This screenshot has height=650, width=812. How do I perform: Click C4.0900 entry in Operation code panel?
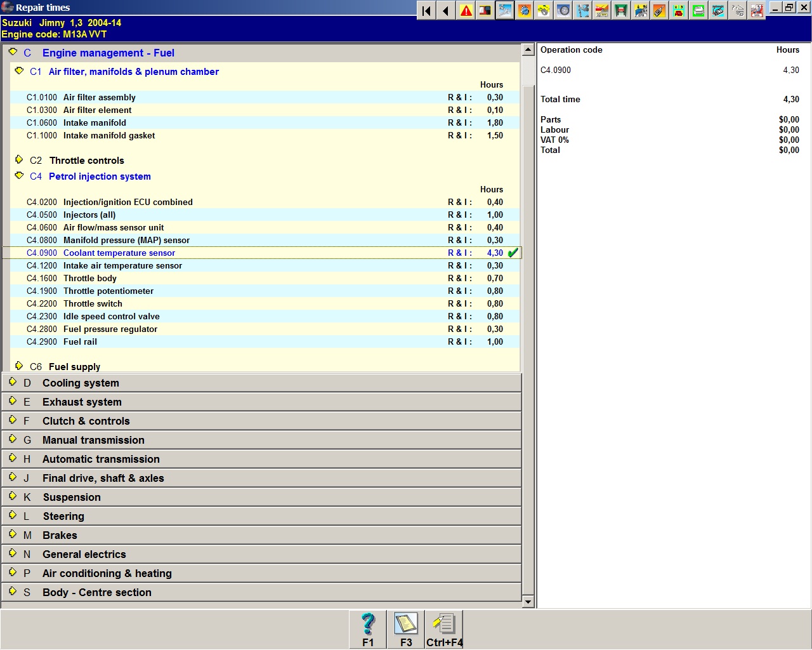[x=556, y=70]
